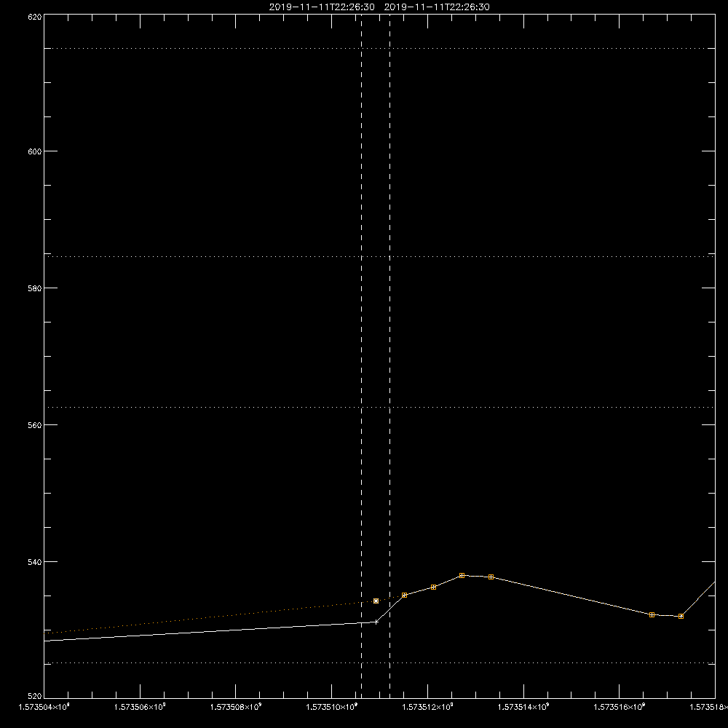Screen dimensions: 728x728
Task: Click the dotted threshold line just above 560
Action: click(379, 407)
